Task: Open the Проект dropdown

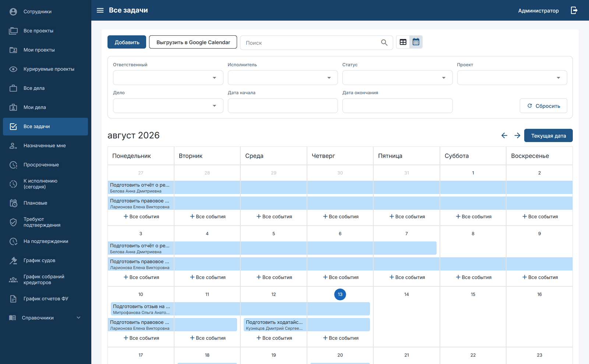Action: pyautogui.click(x=512, y=78)
